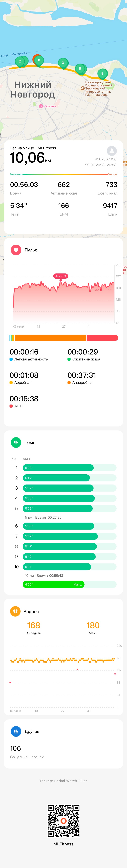Click the Анаэробная zone time 00:37:31
Image resolution: width=127 pixels, height=868 pixels.
click(x=82, y=375)
